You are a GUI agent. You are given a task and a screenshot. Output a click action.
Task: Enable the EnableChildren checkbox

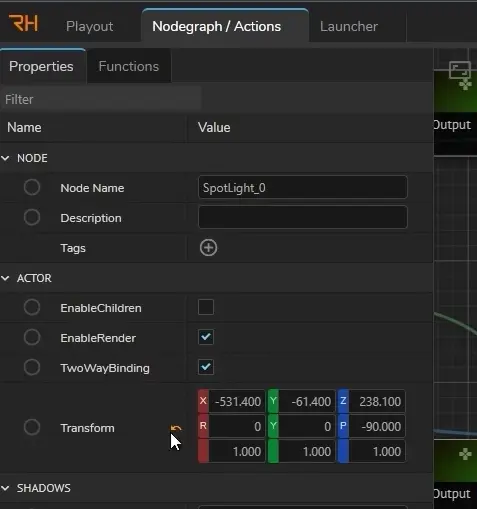point(206,307)
